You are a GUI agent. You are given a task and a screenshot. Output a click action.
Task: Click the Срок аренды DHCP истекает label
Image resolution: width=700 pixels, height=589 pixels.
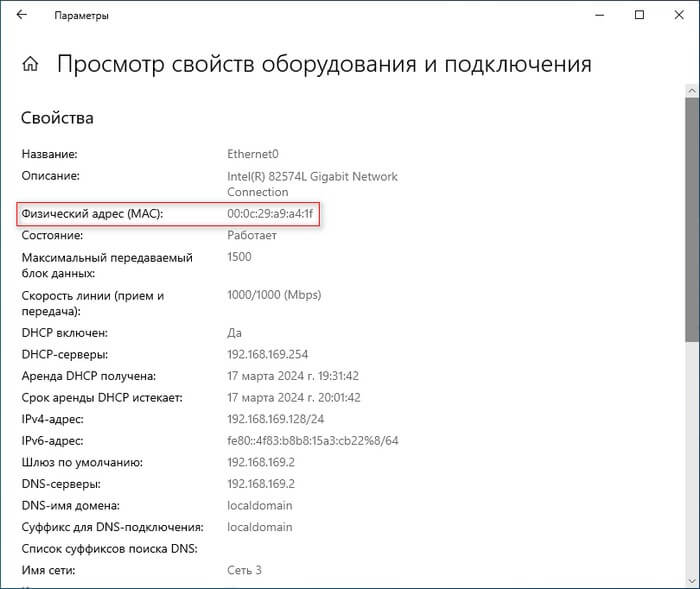[102, 397]
